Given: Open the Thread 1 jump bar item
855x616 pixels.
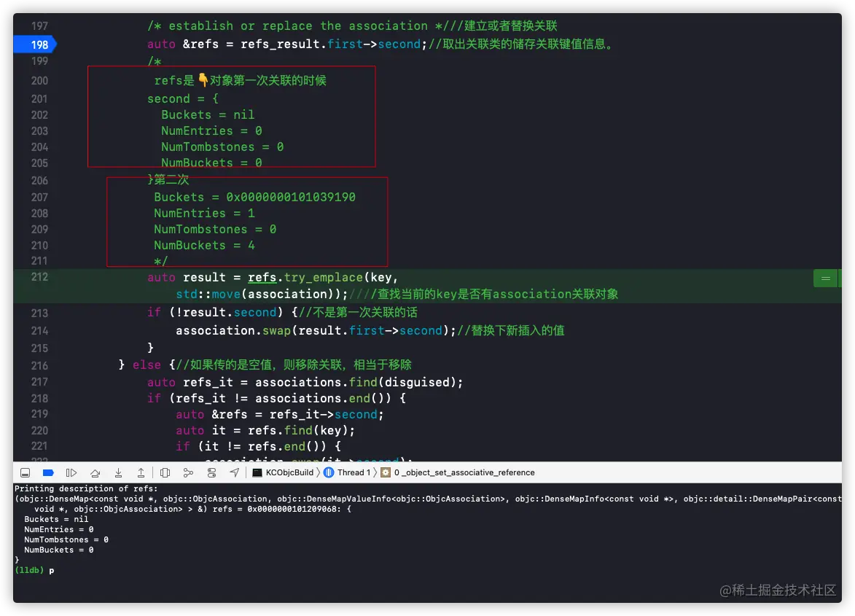Looking at the screenshot, I should point(347,472).
